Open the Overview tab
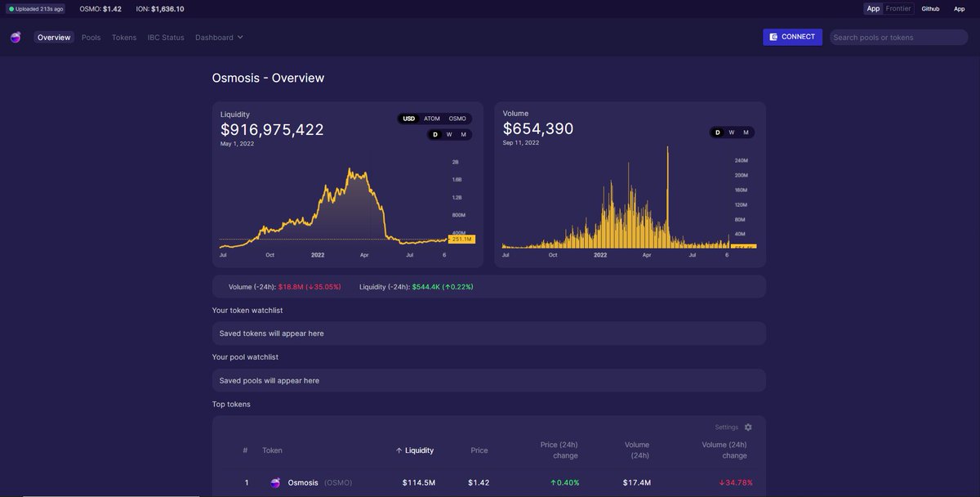The height and width of the screenshot is (497, 980). click(54, 38)
